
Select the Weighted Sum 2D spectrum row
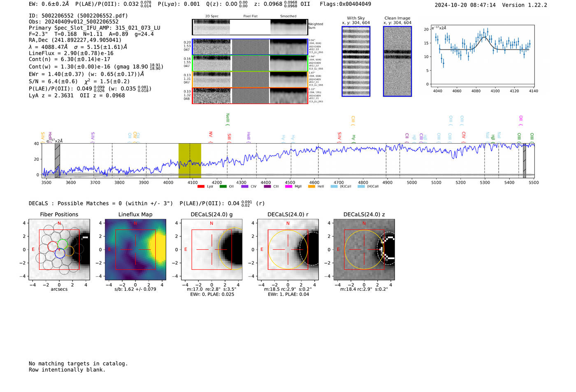pyautogui.click(x=250, y=27)
